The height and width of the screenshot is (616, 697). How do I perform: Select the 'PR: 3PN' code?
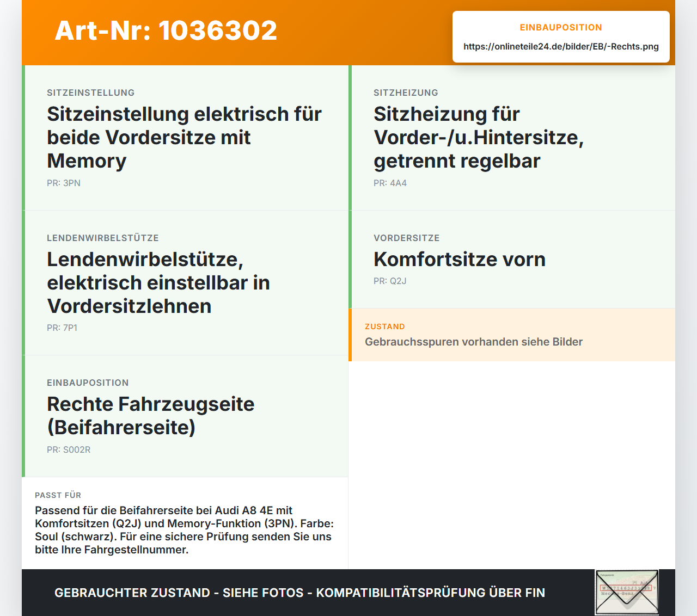64,183
